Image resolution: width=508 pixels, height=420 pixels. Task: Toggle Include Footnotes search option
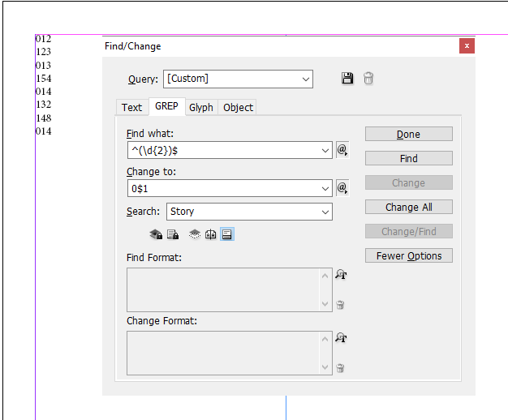pos(227,234)
